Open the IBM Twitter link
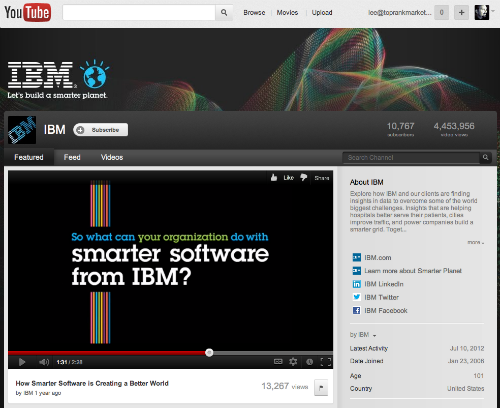This screenshot has width=500, height=408. coord(381,297)
